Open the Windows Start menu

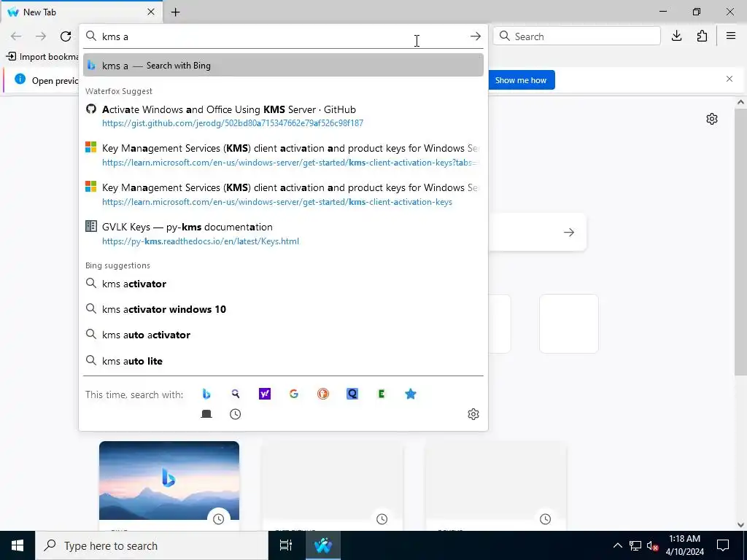point(18,545)
